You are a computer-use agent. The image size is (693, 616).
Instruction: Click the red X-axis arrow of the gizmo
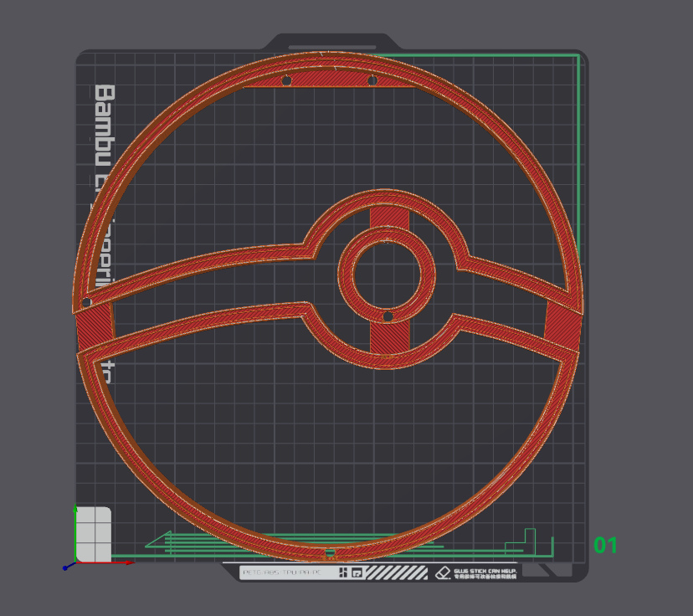point(127,563)
